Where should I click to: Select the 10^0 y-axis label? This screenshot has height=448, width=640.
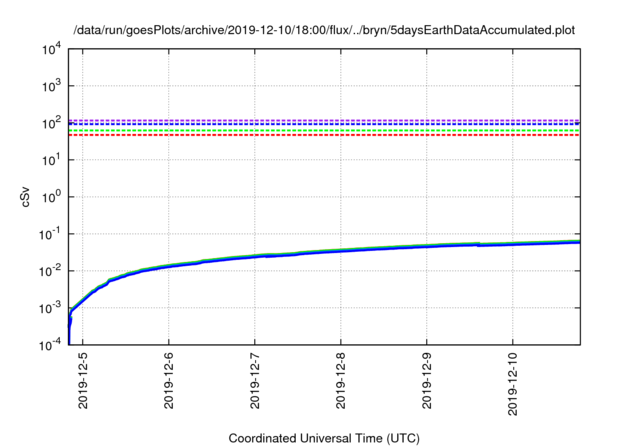tap(51, 197)
